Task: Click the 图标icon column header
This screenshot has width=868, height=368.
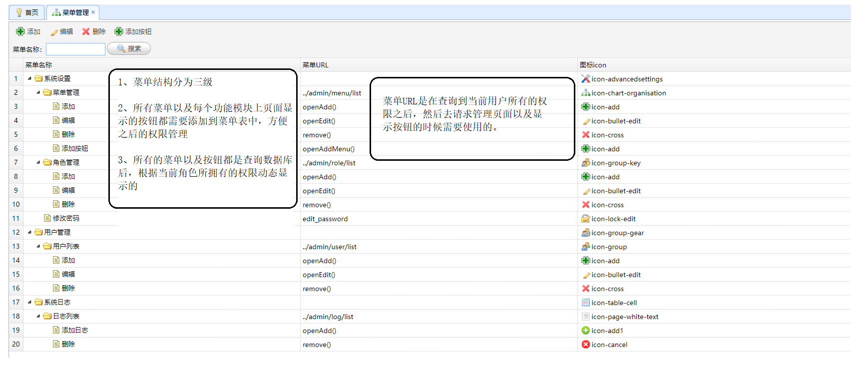Action: (714, 65)
